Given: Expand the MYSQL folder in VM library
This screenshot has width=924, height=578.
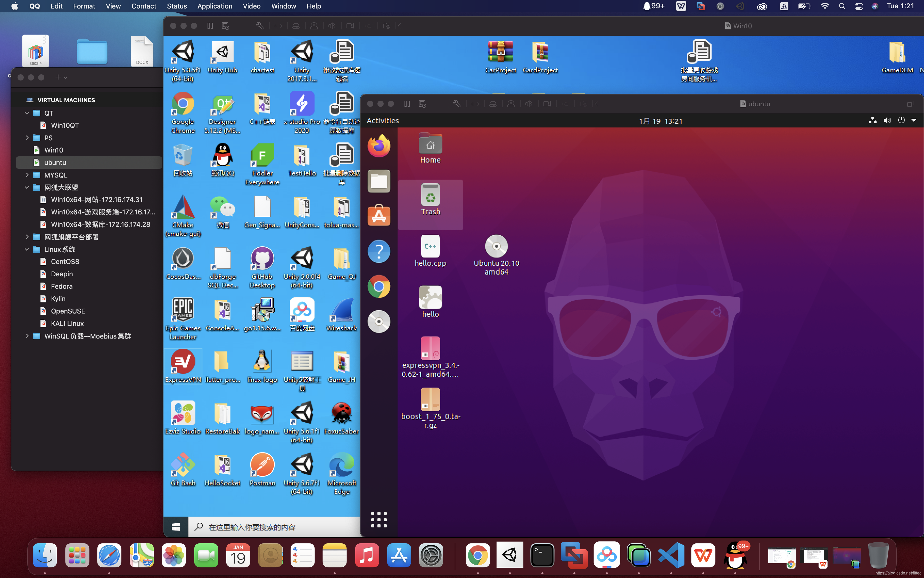Looking at the screenshot, I should click(27, 175).
